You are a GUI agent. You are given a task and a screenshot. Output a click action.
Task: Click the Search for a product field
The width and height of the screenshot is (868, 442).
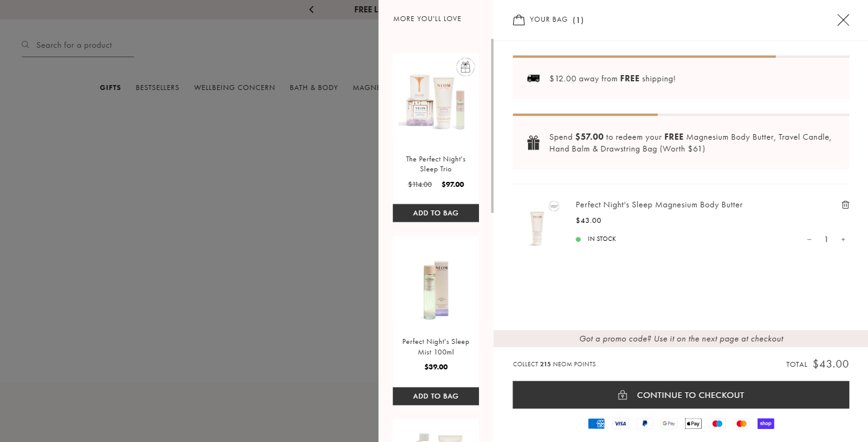(x=78, y=45)
